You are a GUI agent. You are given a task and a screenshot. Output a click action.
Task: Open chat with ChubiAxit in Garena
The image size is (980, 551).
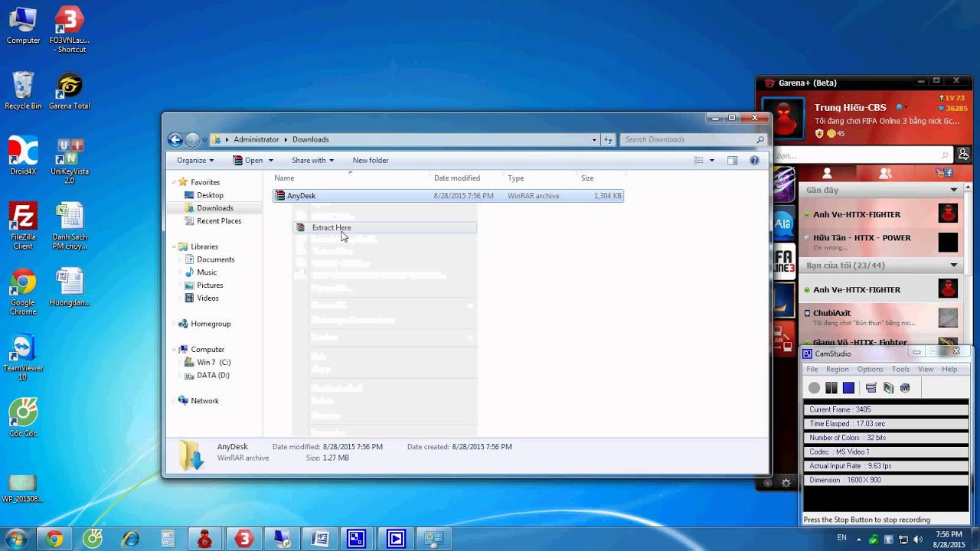pyautogui.click(x=880, y=317)
